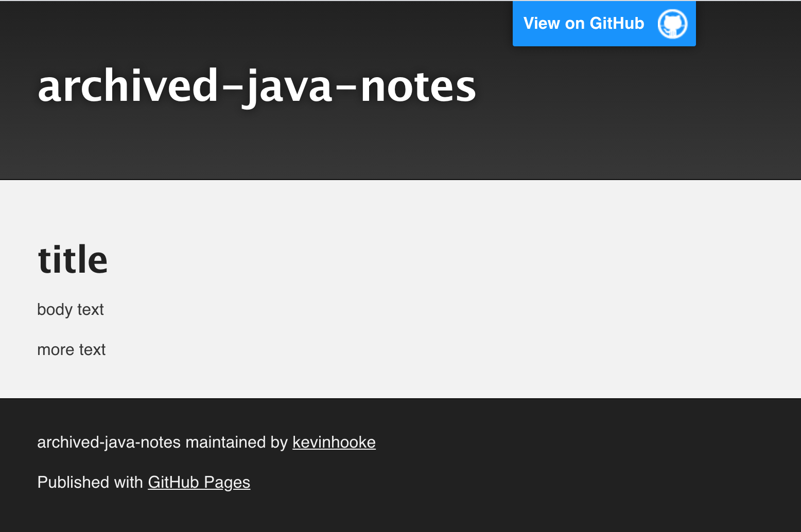Viewport: 801px width, 532px height.
Task: Click the word "body" in the first paragraph
Action: 55,309
